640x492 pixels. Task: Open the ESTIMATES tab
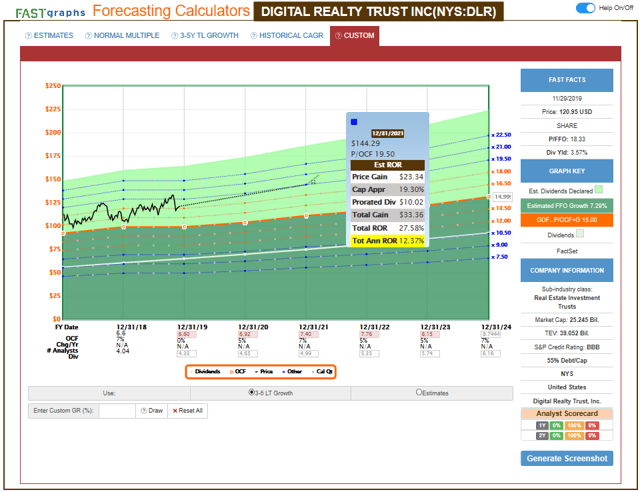click(49, 36)
